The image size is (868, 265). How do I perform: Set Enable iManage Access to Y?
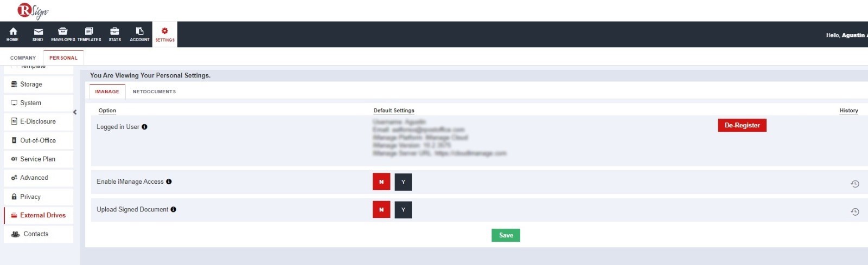[x=403, y=182]
